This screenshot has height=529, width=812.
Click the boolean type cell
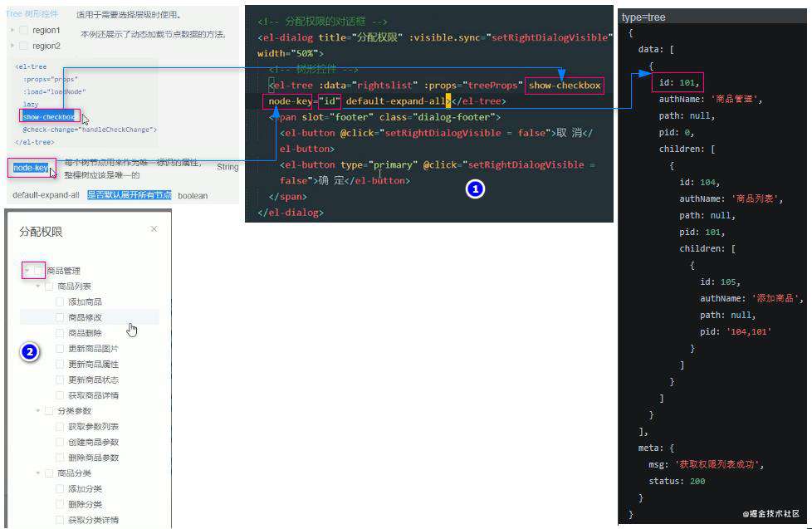click(193, 195)
